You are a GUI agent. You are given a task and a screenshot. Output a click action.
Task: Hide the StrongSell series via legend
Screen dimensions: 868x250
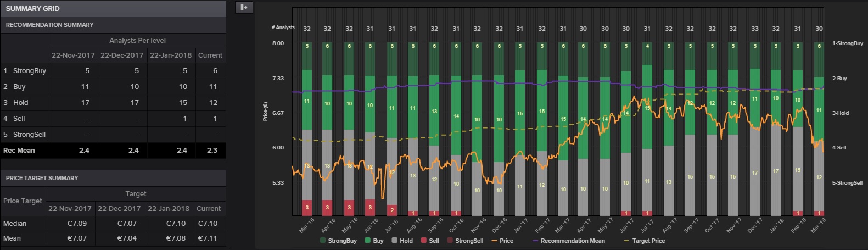[x=465, y=241]
